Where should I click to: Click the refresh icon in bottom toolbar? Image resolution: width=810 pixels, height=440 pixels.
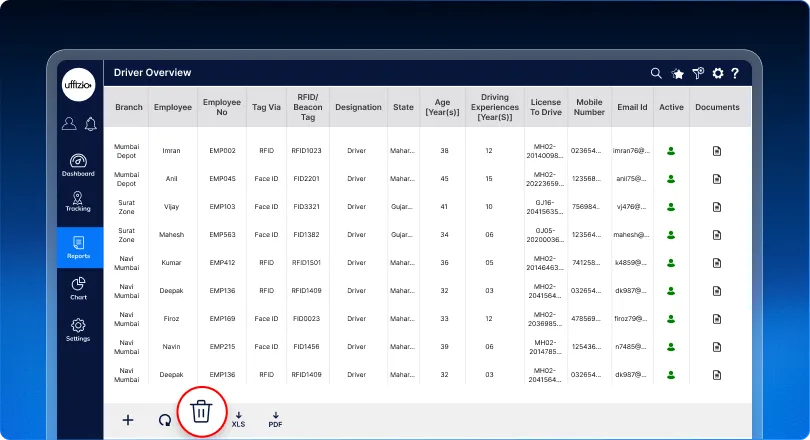coord(165,420)
